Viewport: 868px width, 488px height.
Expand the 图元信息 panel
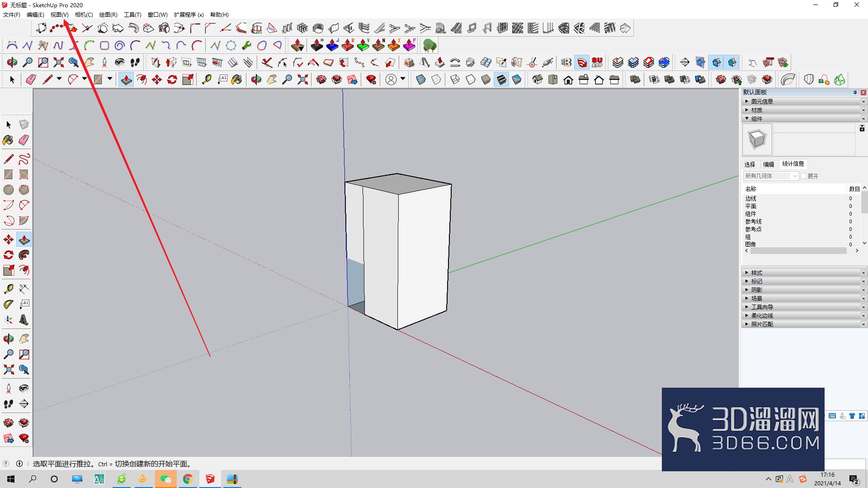[x=802, y=101]
